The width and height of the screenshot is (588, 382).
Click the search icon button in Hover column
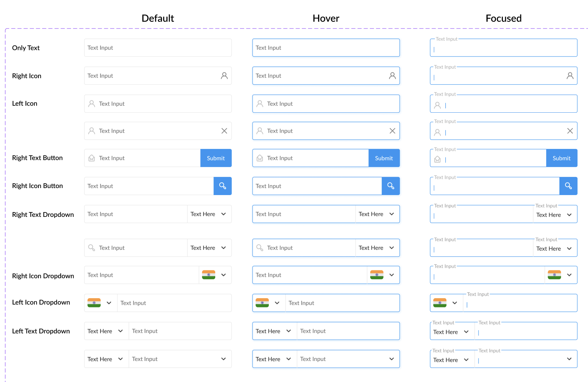click(391, 186)
